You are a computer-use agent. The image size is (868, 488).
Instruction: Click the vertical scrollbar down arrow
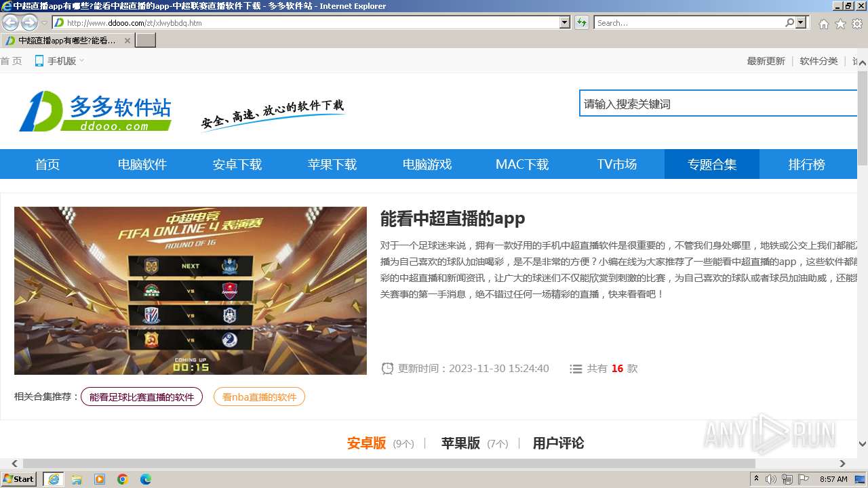point(863,445)
